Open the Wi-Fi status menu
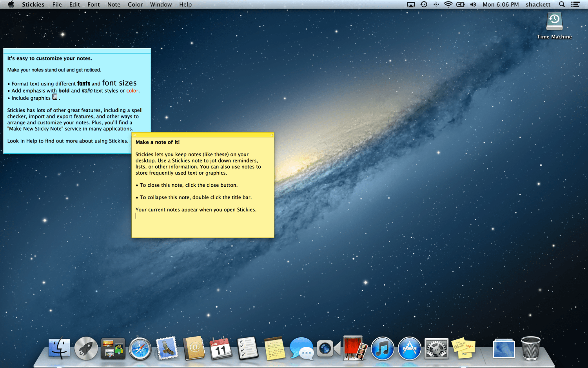The height and width of the screenshot is (368, 588). pyautogui.click(x=448, y=4)
